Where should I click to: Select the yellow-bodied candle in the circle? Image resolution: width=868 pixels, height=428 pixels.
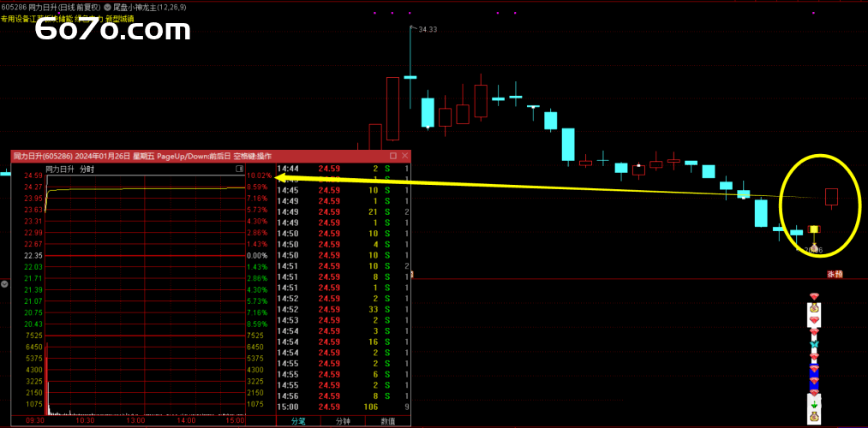[814, 229]
